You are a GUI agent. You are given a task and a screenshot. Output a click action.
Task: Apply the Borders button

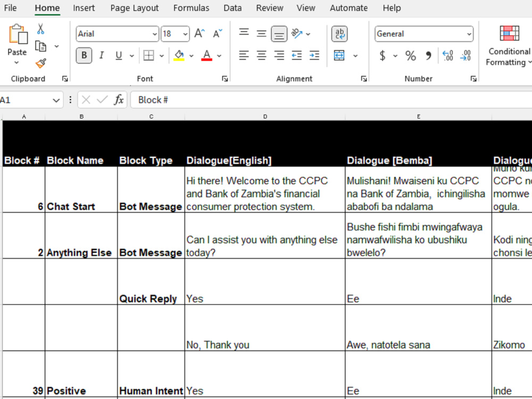148,55
